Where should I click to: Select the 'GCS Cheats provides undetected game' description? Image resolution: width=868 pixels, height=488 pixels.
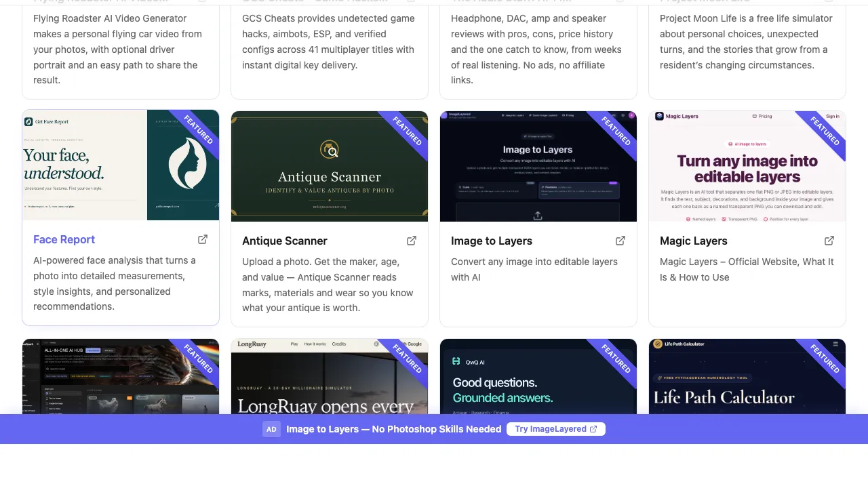click(328, 41)
